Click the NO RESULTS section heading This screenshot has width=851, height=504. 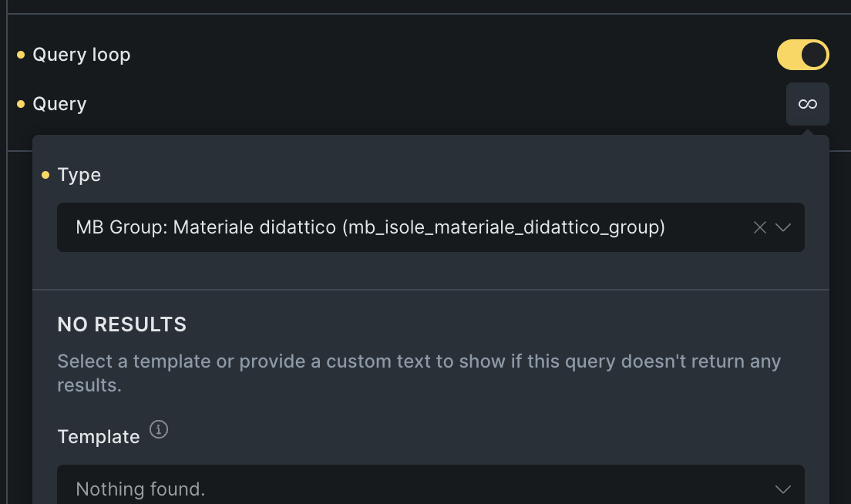point(122,324)
